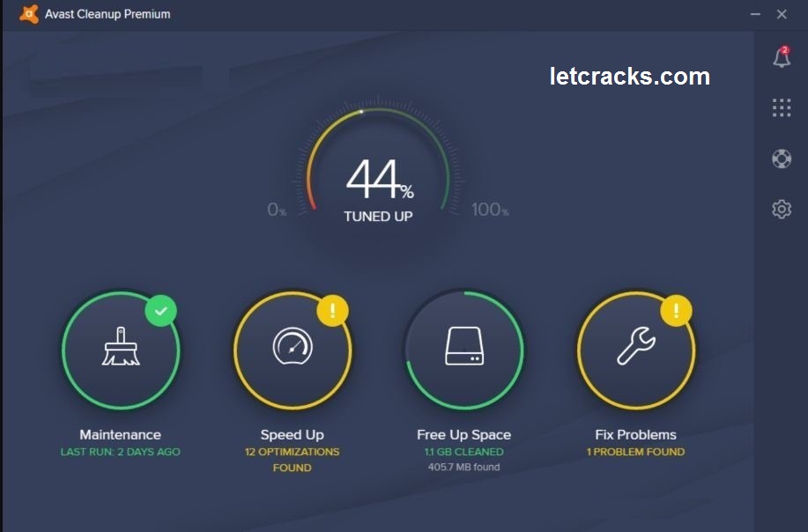808x532 pixels.
Task: Click the green checkmark badge on Maintenance
Action: pyautogui.click(x=160, y=311)
